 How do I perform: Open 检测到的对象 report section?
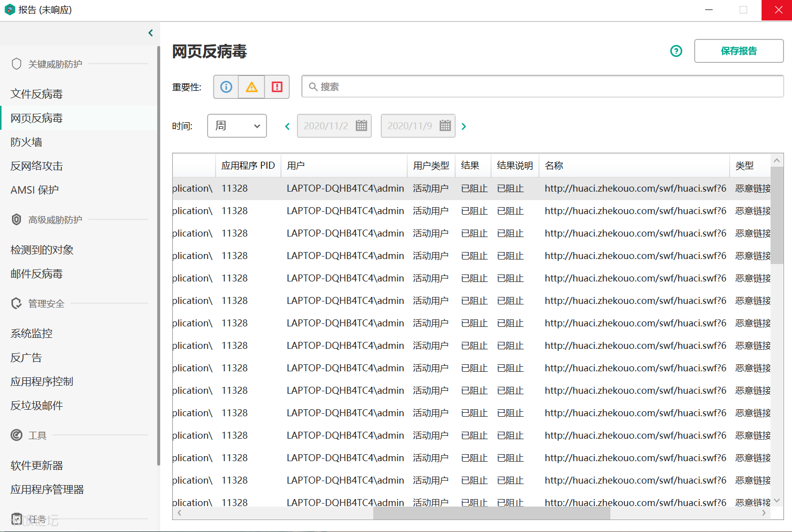[x=42, y=250]
